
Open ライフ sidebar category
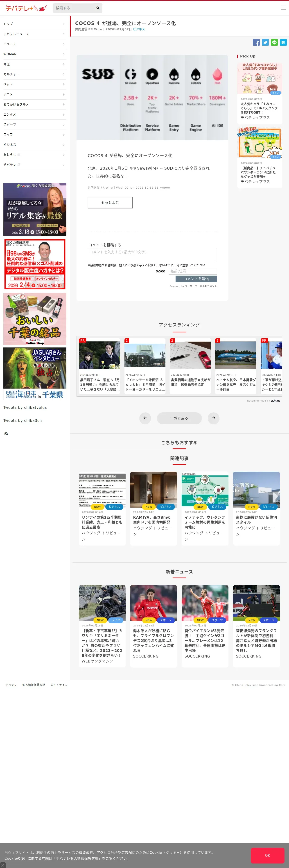[35, 135]
